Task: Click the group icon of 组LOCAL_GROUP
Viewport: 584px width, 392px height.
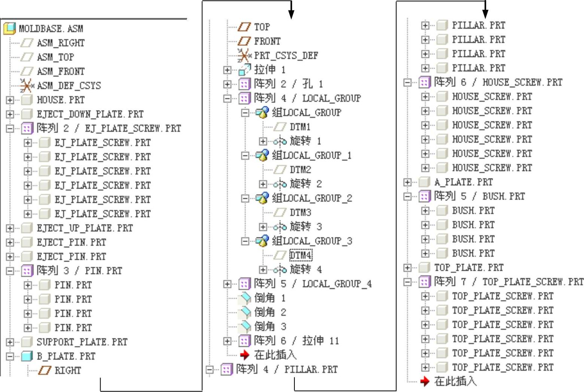Action: click(262, 112)
